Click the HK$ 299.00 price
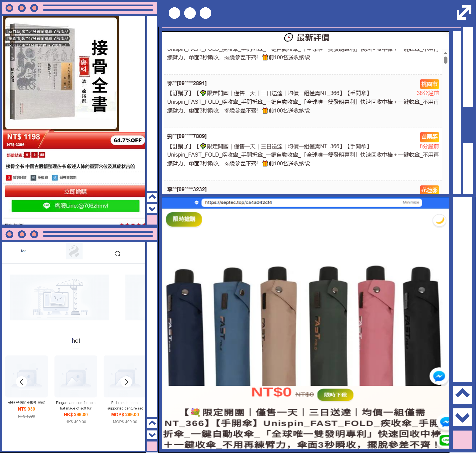 pyautogui.click(x=76, y=415)
